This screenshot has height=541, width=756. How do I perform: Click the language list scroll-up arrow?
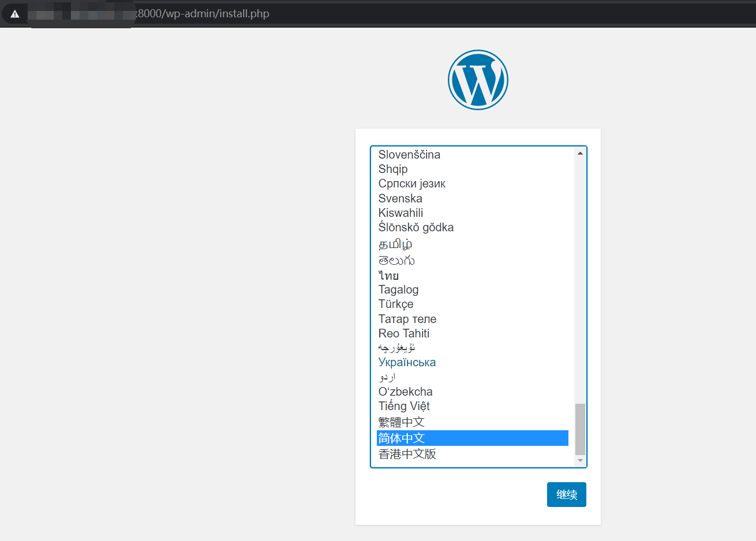580,153
